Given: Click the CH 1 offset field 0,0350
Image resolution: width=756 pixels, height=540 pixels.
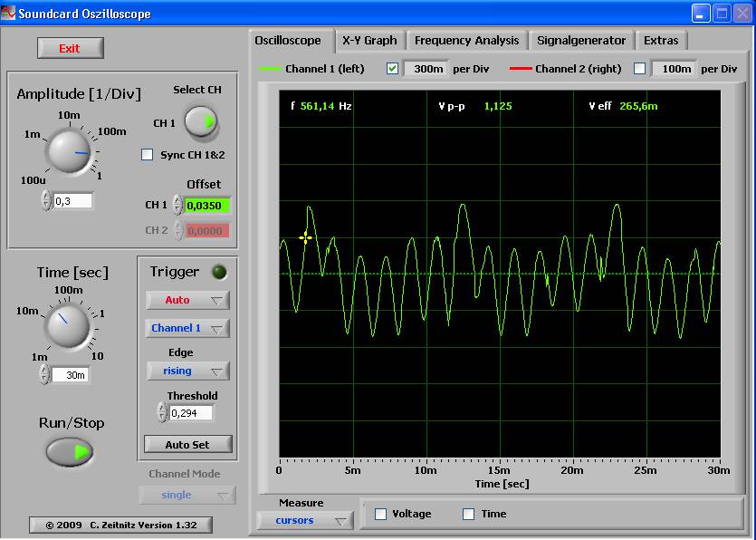Looking at the screenshot, I should coord(207,206).
